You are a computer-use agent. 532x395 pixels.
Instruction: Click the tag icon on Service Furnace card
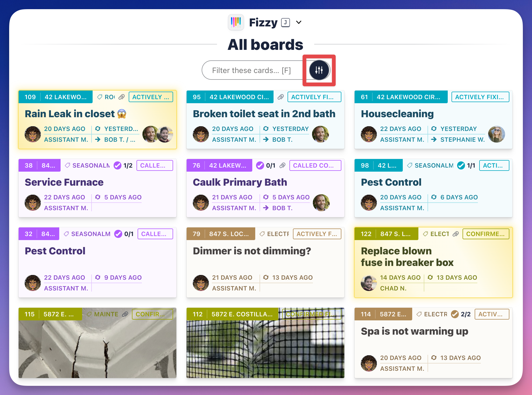coord(67,165)
